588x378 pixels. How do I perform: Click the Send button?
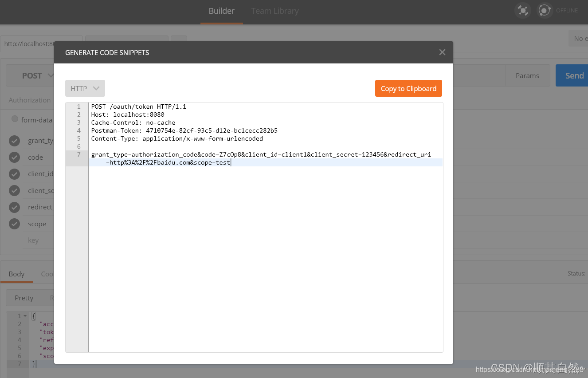point(574,75)
